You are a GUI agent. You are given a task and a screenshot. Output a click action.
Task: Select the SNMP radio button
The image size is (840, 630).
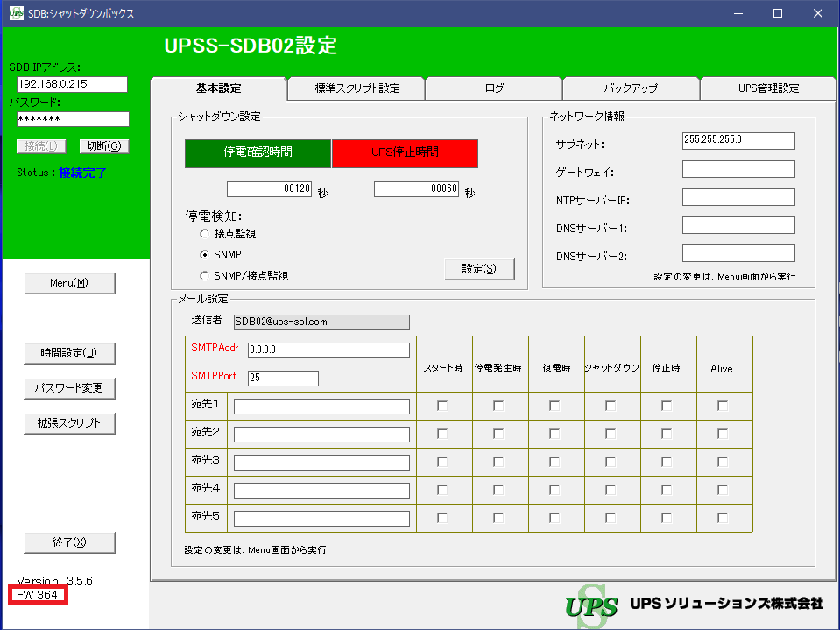click(x=204, y=254)
